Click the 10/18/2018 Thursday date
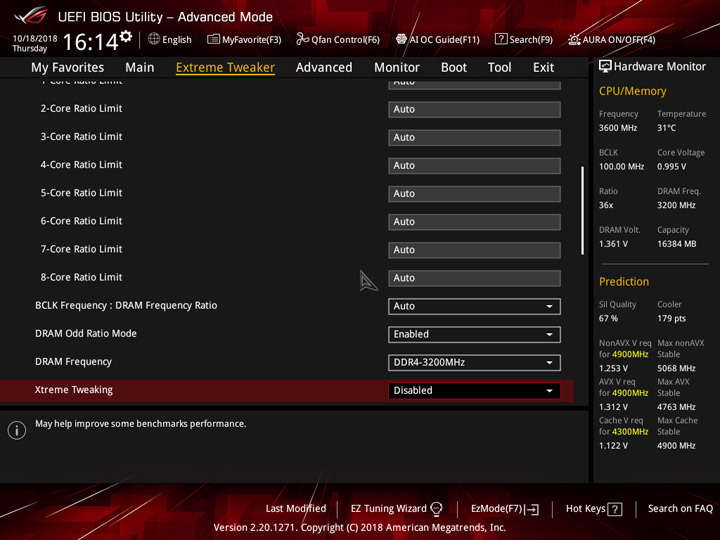The width and height of the screenshot is (720, 540). tap(35, 44)
